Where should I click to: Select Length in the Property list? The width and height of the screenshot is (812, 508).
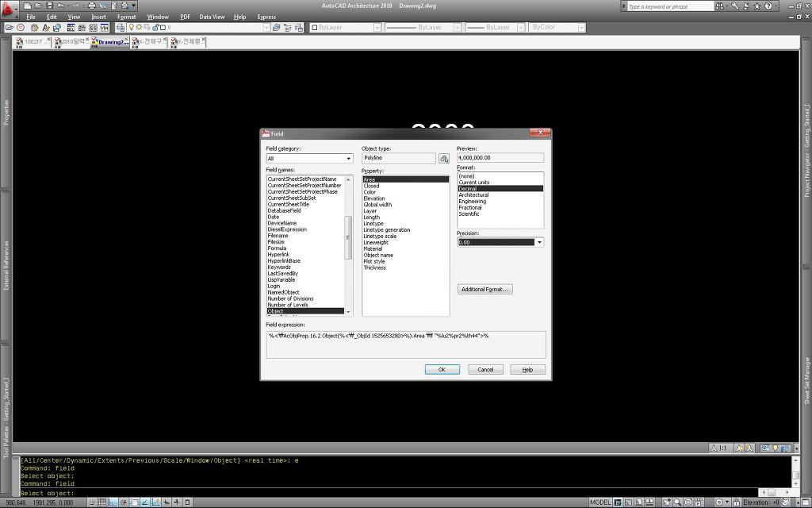pyautogui.click(x=371, y=217)
